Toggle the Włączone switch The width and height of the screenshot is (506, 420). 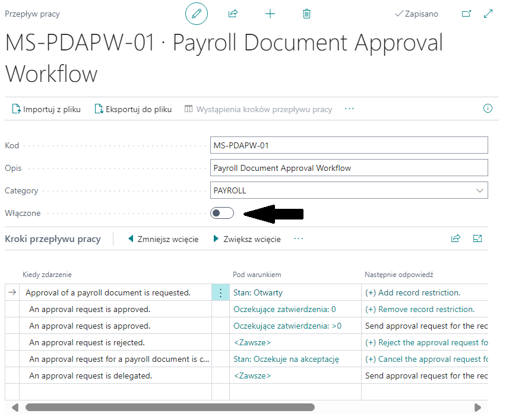click(x=222, y=213)
